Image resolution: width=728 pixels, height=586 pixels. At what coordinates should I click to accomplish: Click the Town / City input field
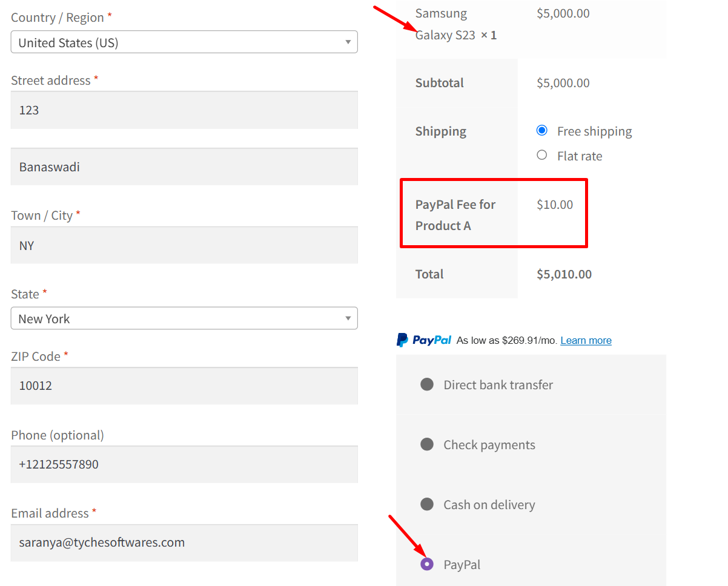pos(184,245)
